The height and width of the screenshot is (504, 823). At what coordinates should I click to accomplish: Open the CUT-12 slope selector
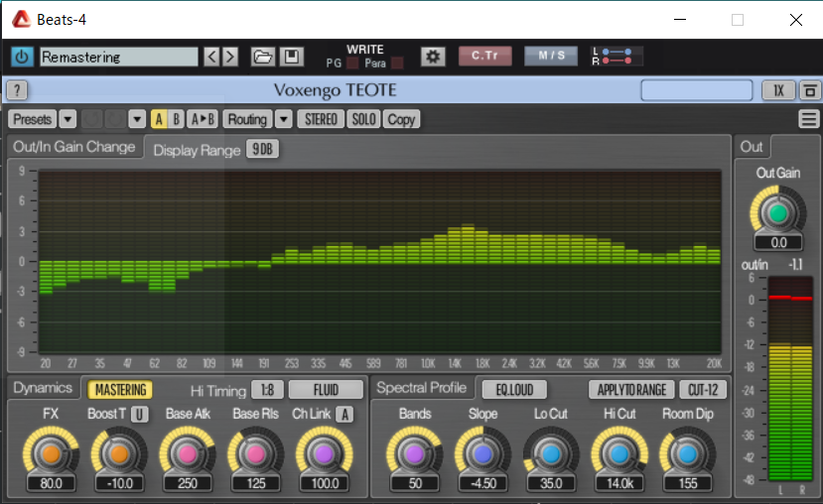703,390
